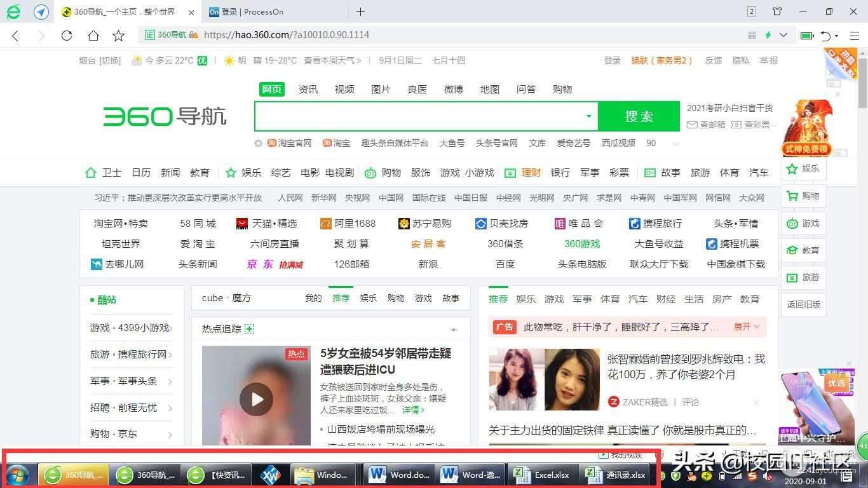Switch cube panel to 娱乐 tab

(369, 298)
